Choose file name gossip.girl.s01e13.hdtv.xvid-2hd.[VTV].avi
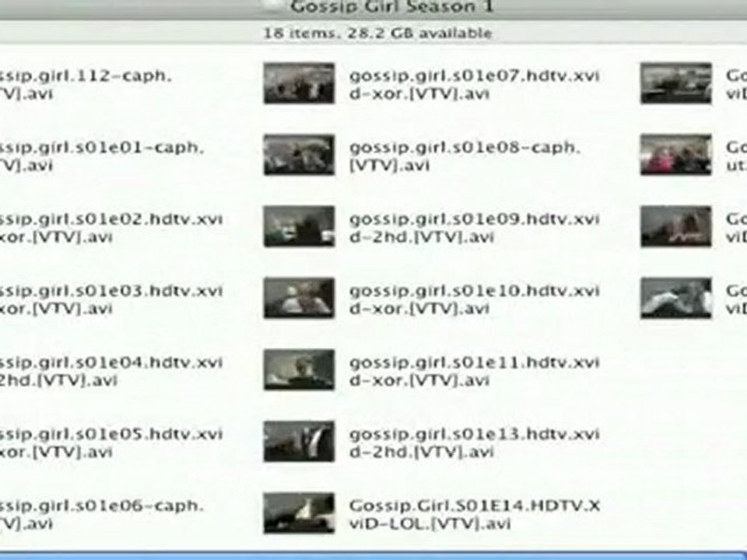 tap(475, 443)
